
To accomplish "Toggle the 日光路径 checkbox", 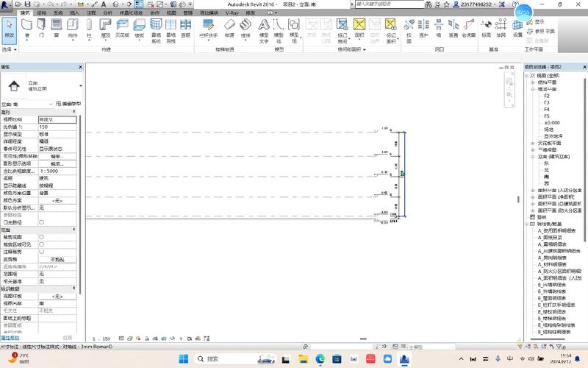I will coord(41,222).
